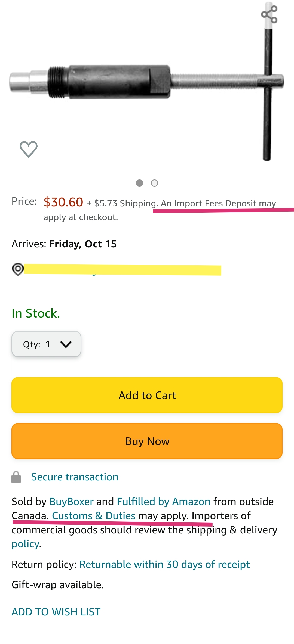
Task: Open the shipping and delivery policy link
Action: (x=25, y=544)
